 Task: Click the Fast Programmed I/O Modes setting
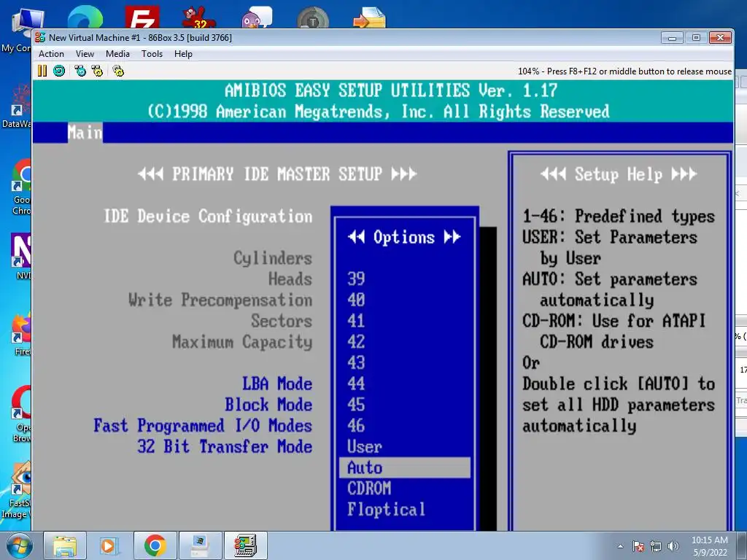point(203,425)
